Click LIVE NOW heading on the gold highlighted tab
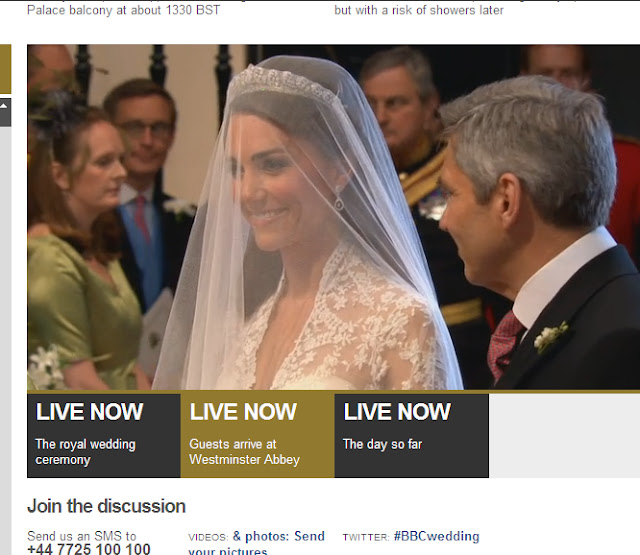This screenshot has width=640, height=555. click(x=243, y=411)
